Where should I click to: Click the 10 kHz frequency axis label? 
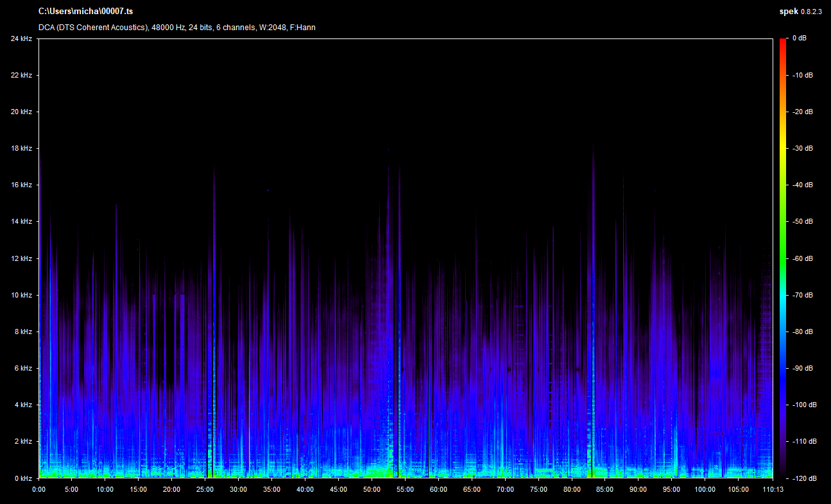click(x=21, y=296)
